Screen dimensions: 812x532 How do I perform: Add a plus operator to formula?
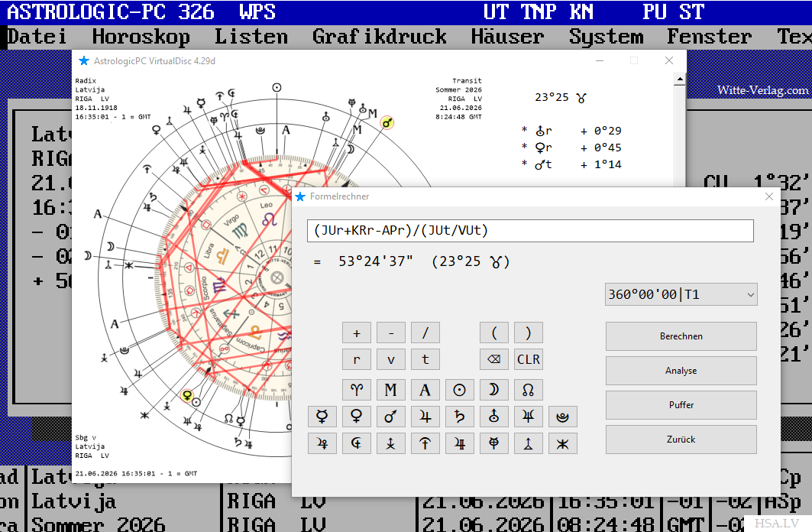click(x=356, y=332)
